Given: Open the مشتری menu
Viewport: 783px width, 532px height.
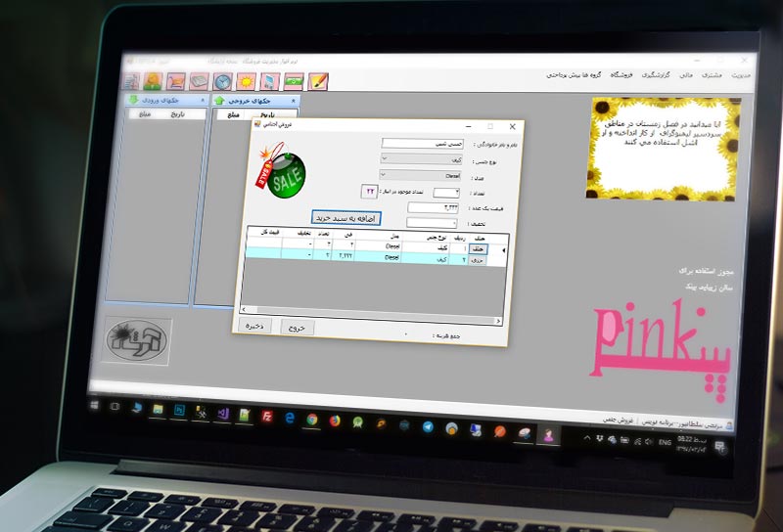Looking at the screenshot, I should 712,74.
